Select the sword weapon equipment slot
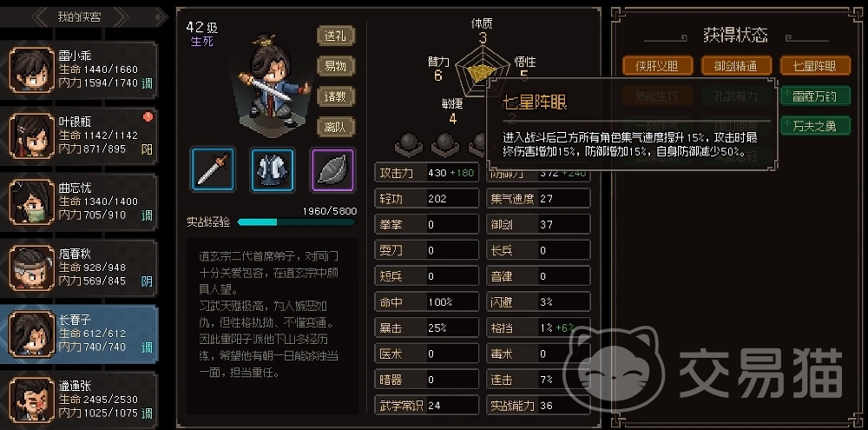The width and height of the screenshot is (868, 430). click(x=213, y=169)
